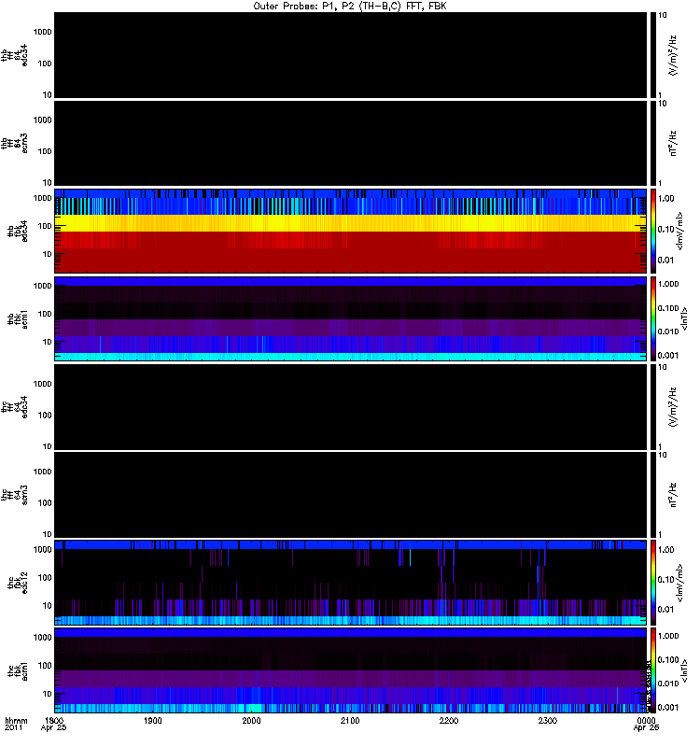Click the color bar beside thb fbk scm1 panel
700x747 pixels.
(653, 318)
